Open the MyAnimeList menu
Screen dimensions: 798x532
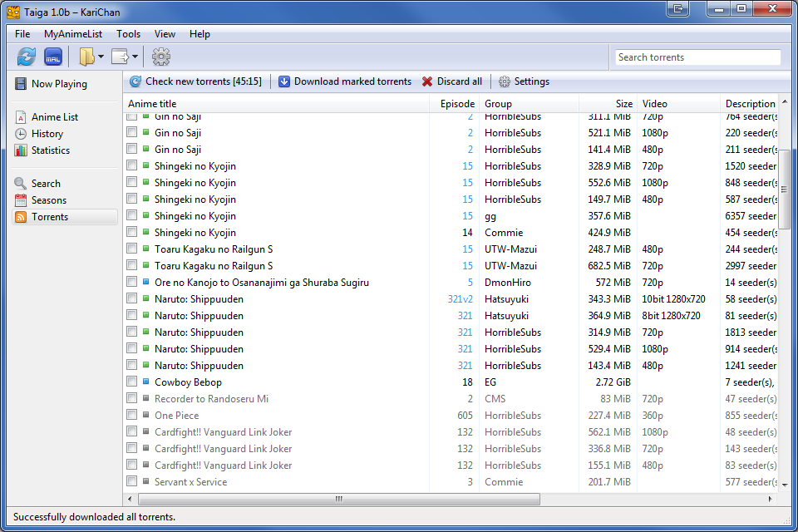73,34
